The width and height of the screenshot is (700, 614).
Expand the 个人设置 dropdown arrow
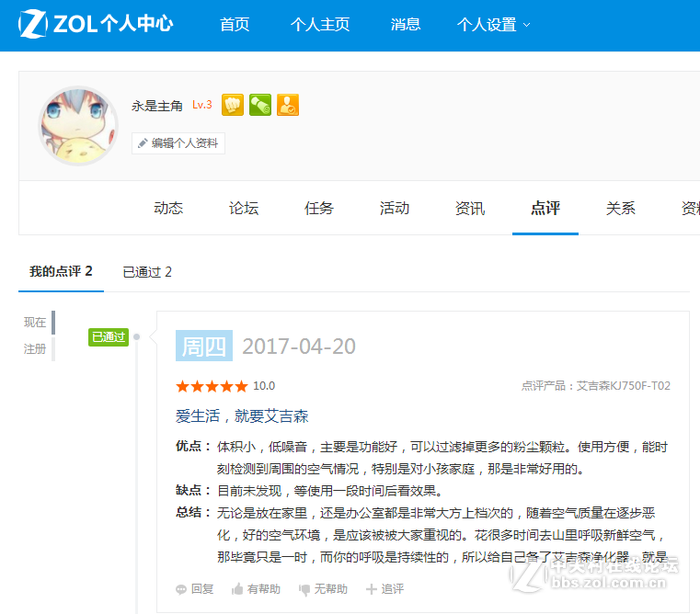tap(527, 25)
